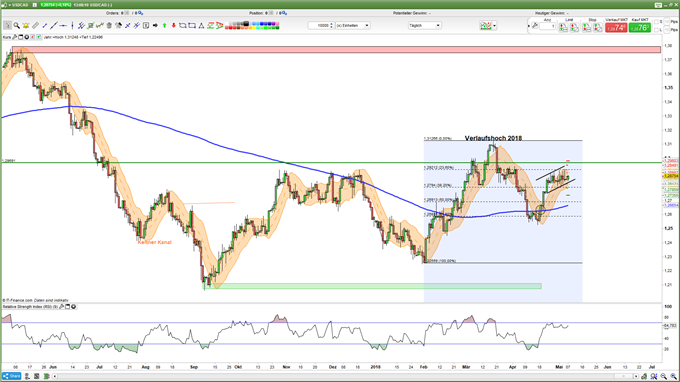Click first Stop order button

pyautogui.click(x=586, y=27)
